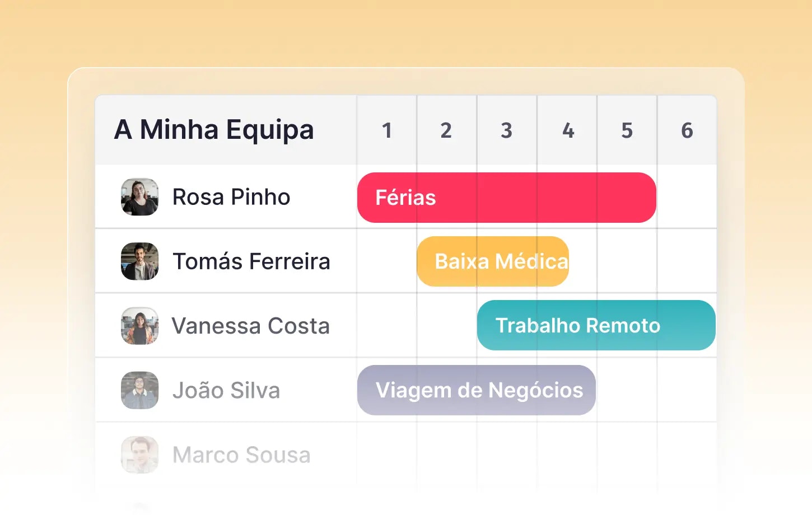Open the red Férias event bar
This screenshot has width=812, height=515.
tap(506, 198)
